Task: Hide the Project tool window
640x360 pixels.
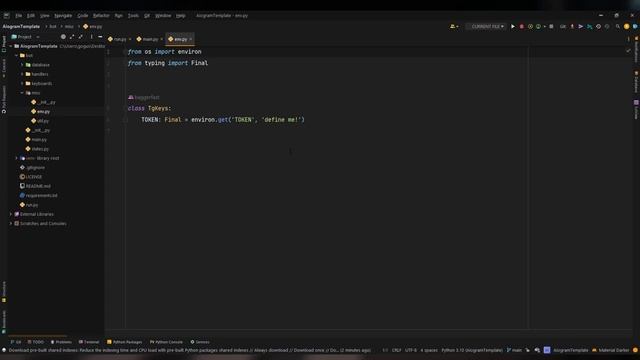Action: coord(100,37)
